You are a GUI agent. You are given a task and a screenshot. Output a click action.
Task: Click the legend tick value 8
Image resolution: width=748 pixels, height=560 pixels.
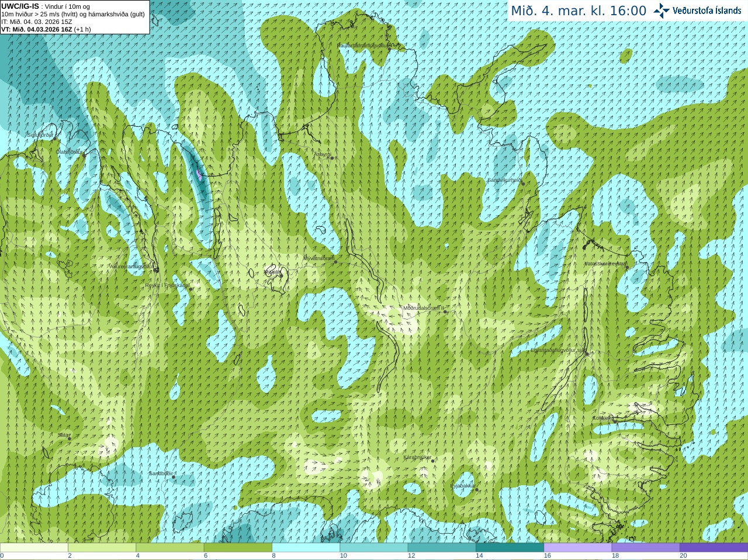click(x=273, y=556)
